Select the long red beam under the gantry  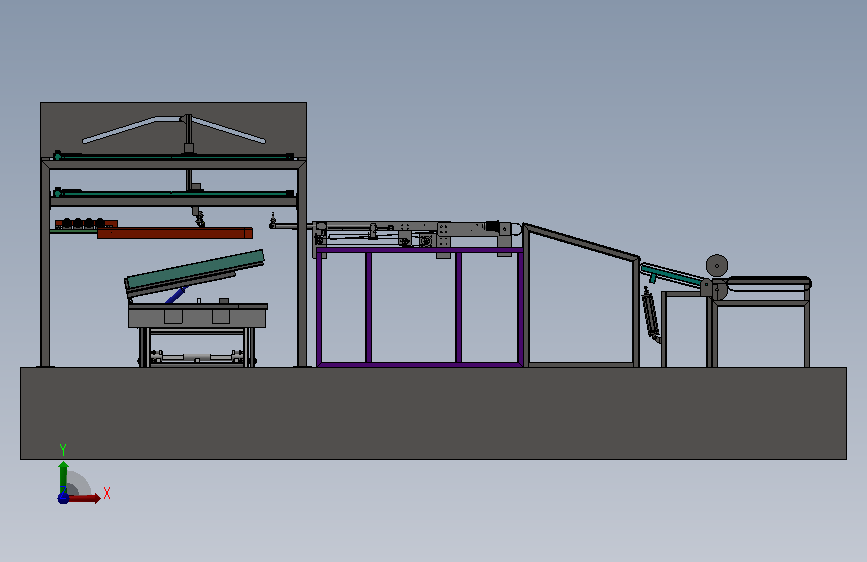coord(175,233)
